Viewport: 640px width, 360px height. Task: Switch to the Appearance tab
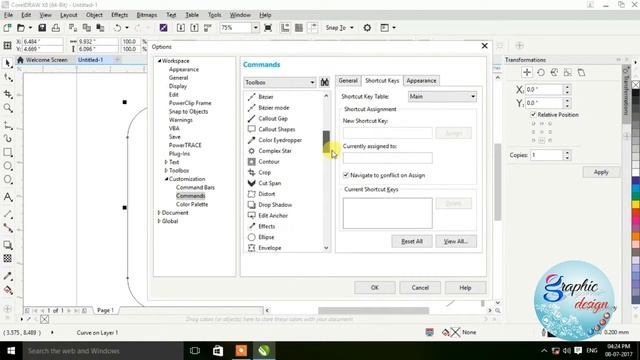pyautogui.click(x=421, y=81)
